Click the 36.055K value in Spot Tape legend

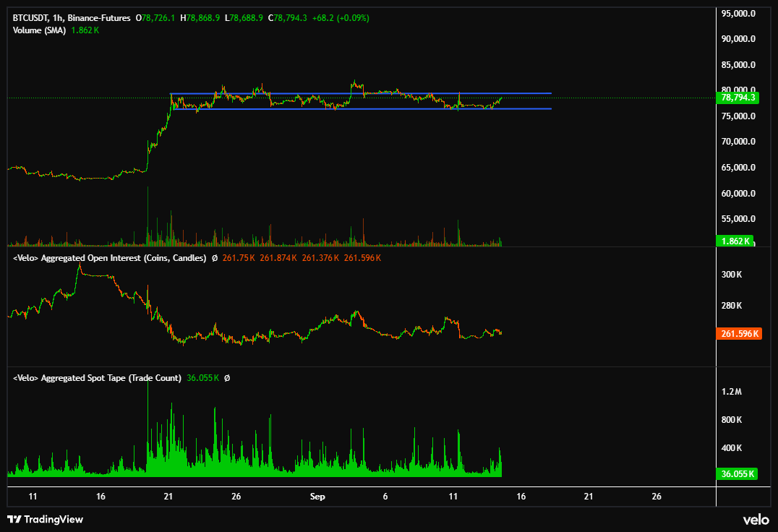coord(203,378)
